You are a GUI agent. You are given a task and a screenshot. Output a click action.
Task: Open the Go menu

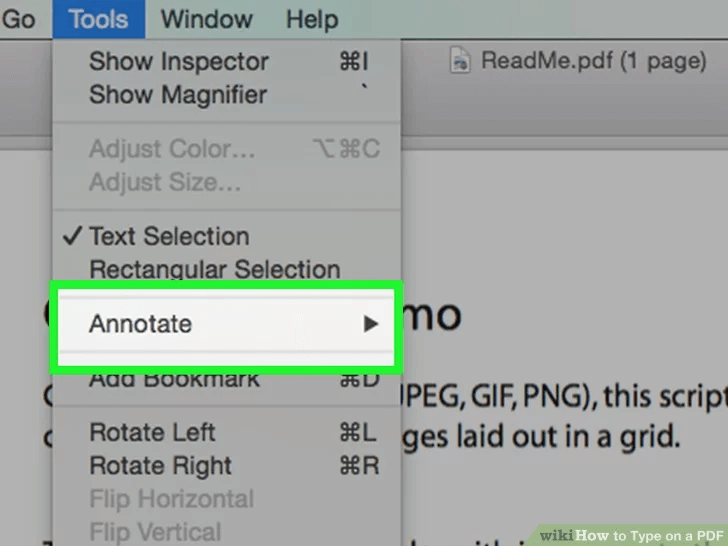coord(19,20)
